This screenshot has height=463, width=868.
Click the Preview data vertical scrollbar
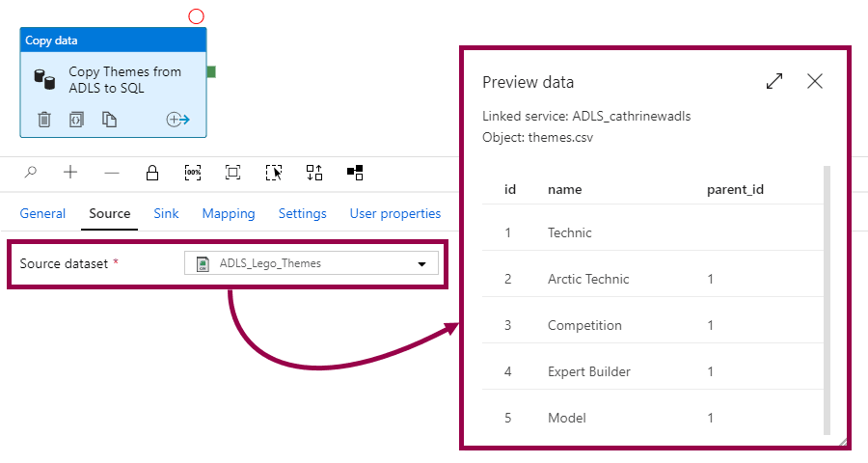point(827,299)
